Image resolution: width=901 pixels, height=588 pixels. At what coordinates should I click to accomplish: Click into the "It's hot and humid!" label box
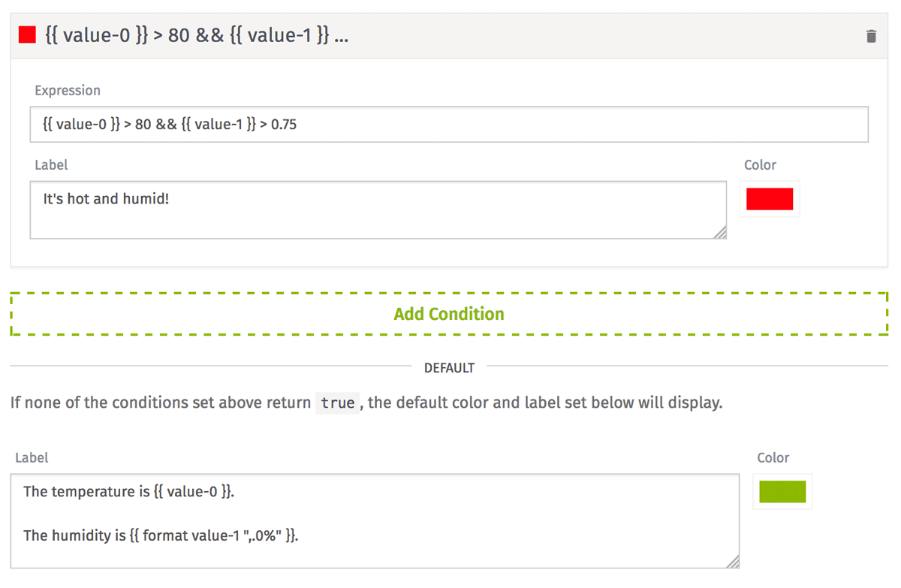point(378,210)
